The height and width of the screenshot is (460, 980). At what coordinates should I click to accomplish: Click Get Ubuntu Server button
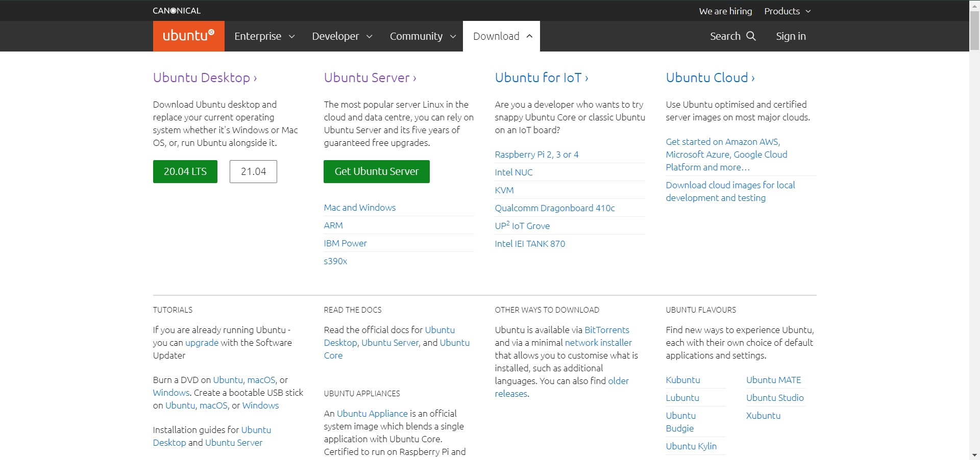377,172
